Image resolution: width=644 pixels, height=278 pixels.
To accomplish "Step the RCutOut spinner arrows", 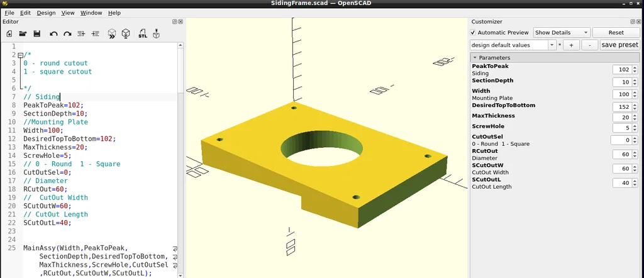I will [x=635, y=154].
